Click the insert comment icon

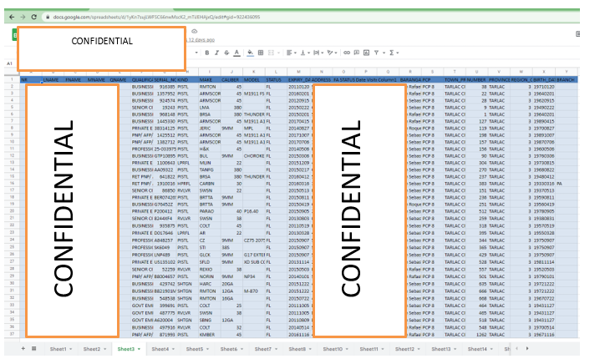(357, 53)
